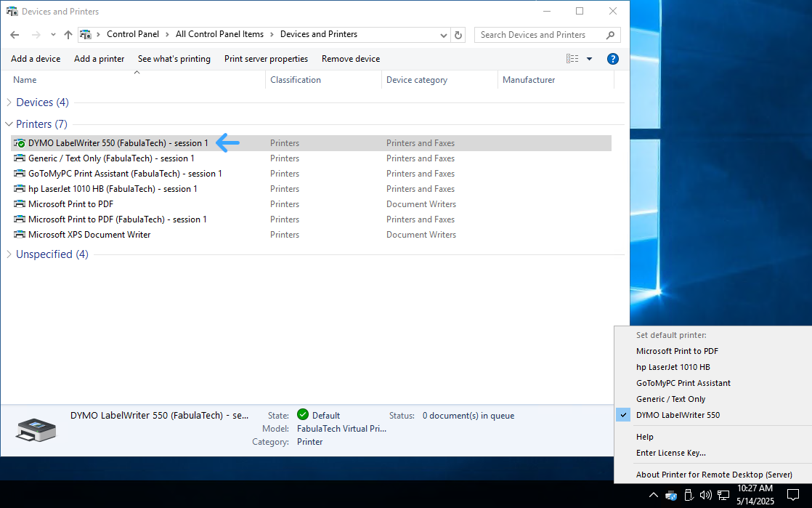Open Print server properties

point(266,59)
